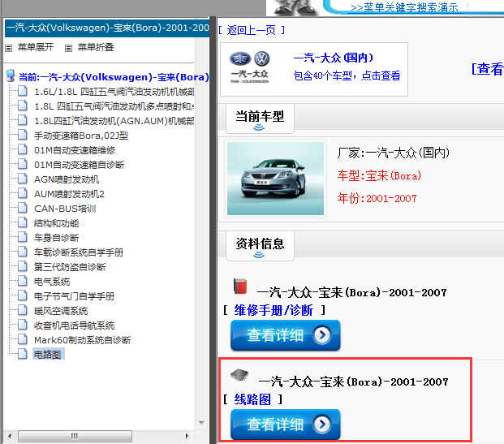Click page icon beside AUM喷射发动机2
Screen dimensions: 504x444
tap(23, 193)
